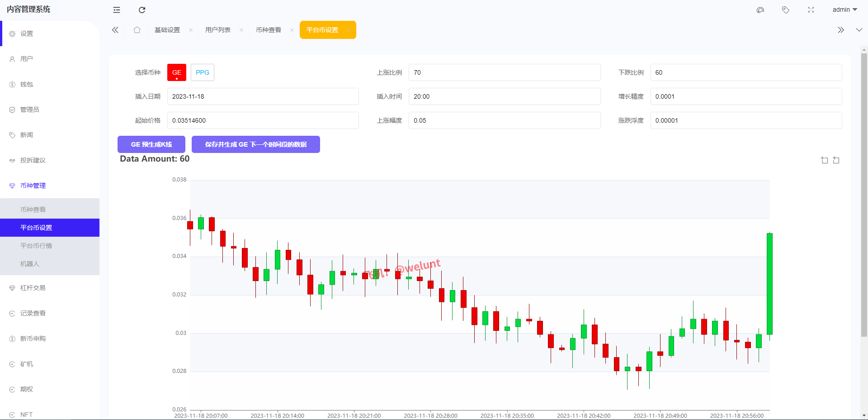The width and height of the screenshot is (868, 420).
Task: Click the save and generate GE data button
Action: pyautogui.click(x=256, y=144)
